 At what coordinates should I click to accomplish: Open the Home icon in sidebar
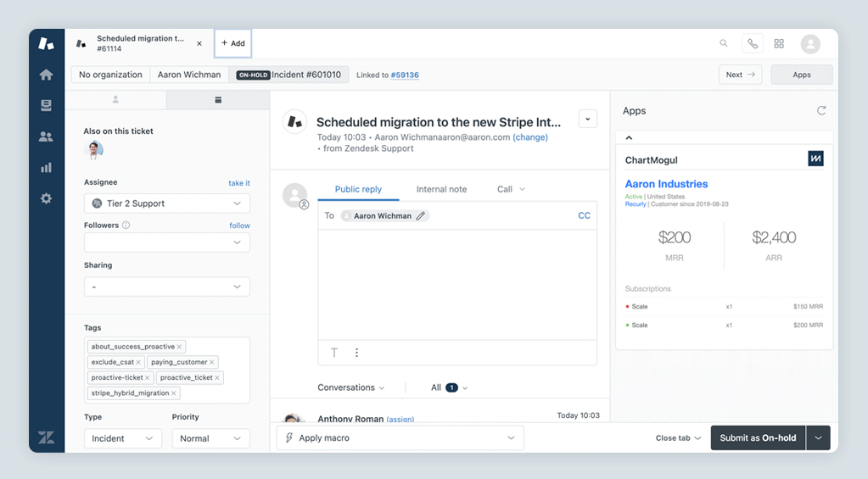coord(46,75)
